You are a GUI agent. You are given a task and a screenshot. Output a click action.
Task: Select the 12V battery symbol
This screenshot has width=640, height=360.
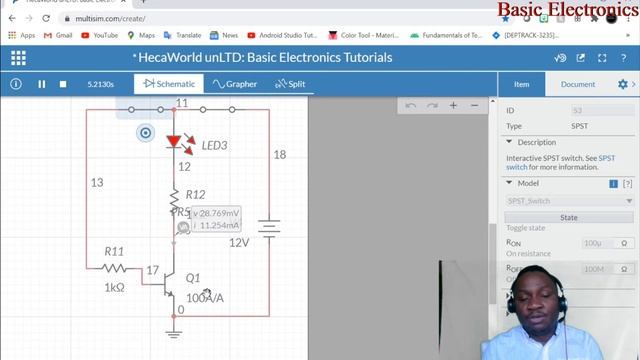click(x=269, y=228)
